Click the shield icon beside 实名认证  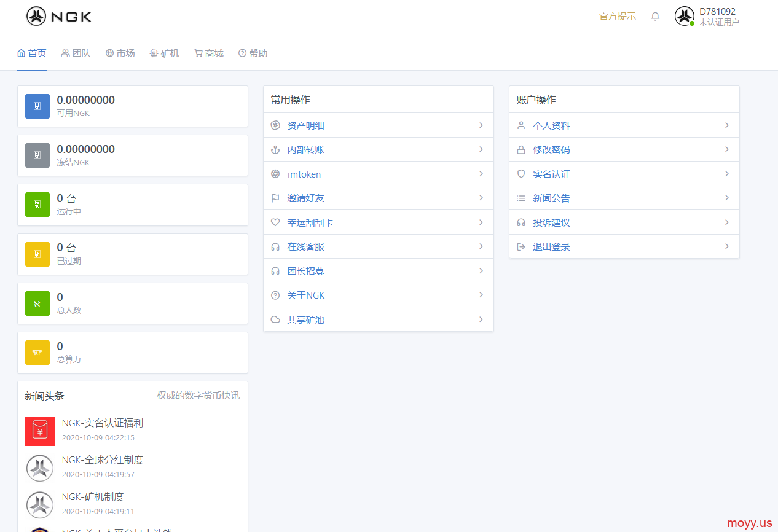[x=521, y=174]
